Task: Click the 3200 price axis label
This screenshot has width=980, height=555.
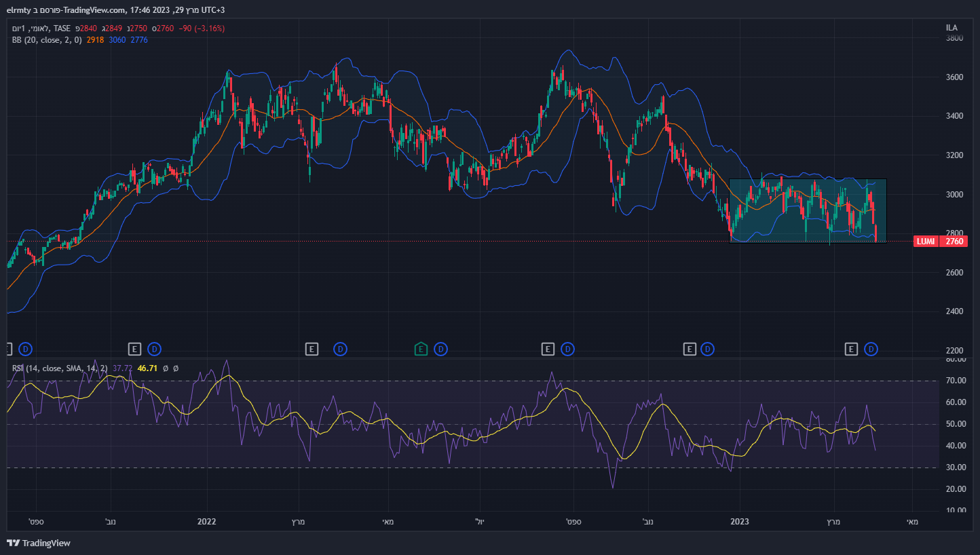Action: pyautogui.click(x=955, y=155)
